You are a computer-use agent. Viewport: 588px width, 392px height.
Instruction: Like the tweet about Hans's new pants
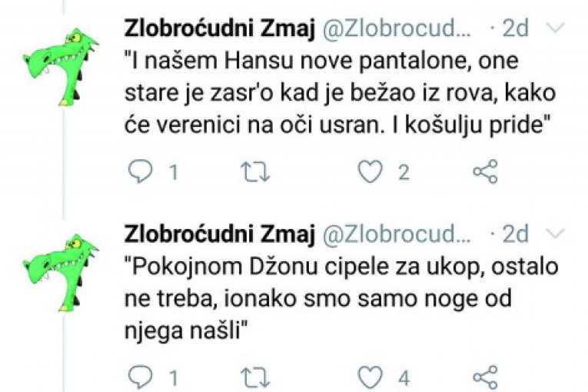[371, 172]
